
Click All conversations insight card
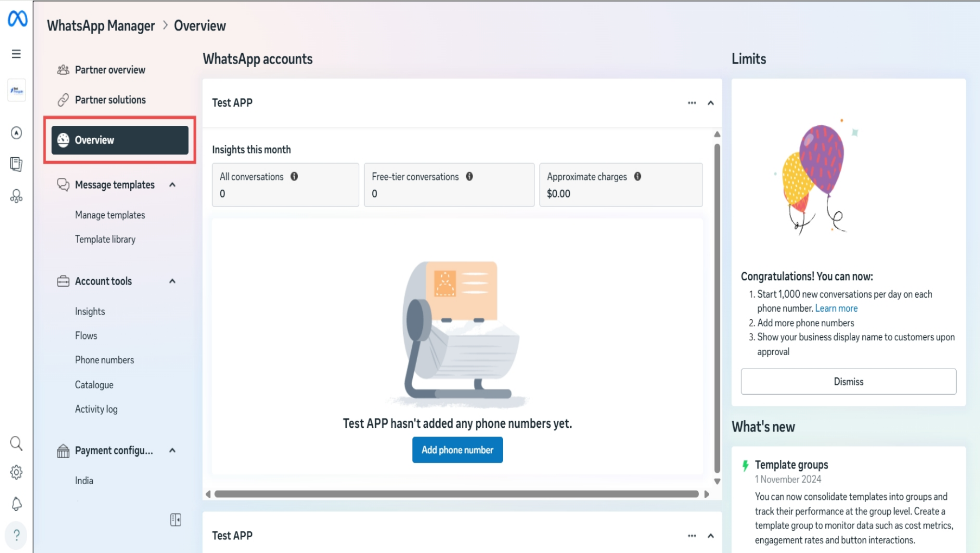[x=285, y=185]
